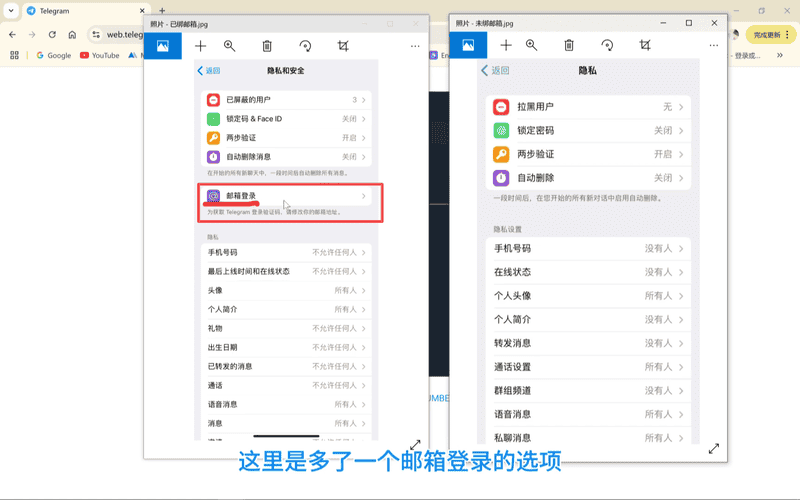Go back one page in Chrome
800x500 pixels.
click(12, 35)
